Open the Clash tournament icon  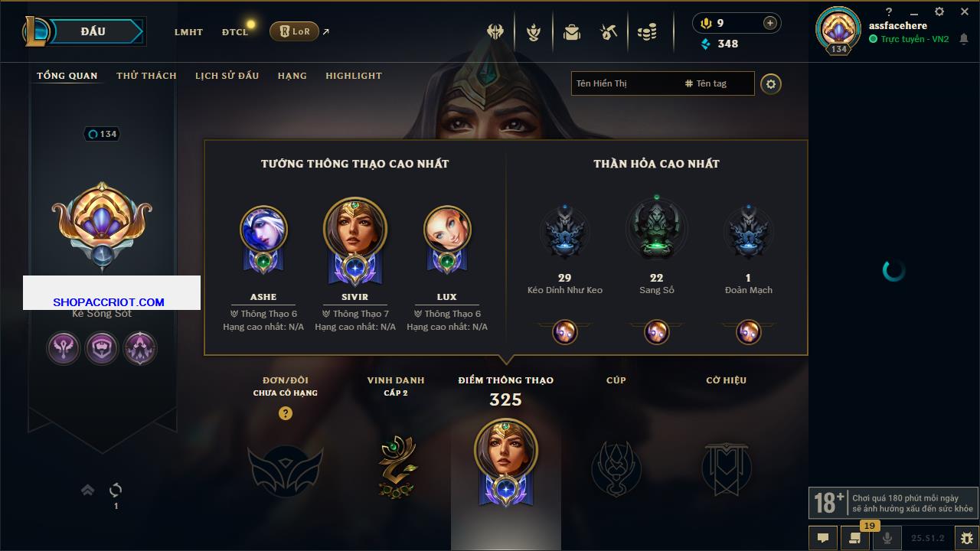point(495,32)
